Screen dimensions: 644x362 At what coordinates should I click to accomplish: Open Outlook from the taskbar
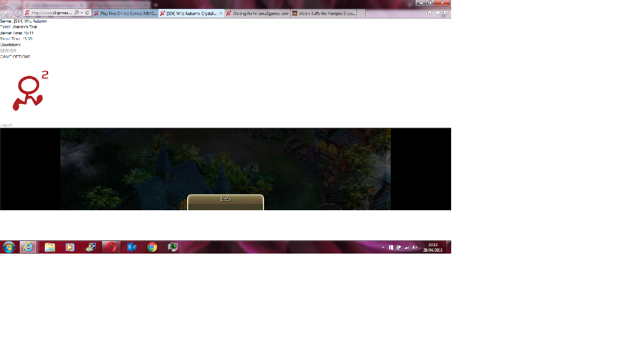(132, 247)
